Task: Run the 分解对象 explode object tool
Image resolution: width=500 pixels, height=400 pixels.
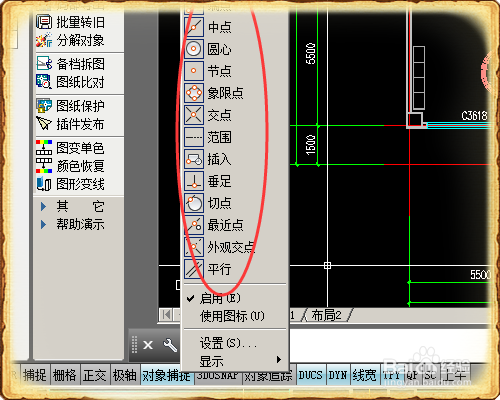Action: coord(70,40)
